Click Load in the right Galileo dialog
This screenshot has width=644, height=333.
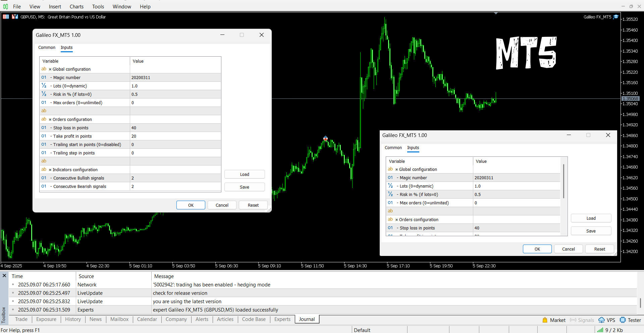591,218
